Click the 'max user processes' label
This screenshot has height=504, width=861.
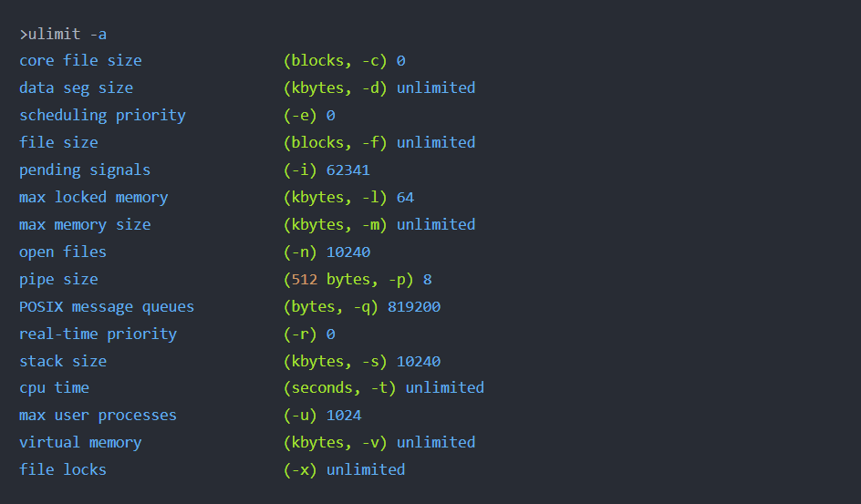98,416
